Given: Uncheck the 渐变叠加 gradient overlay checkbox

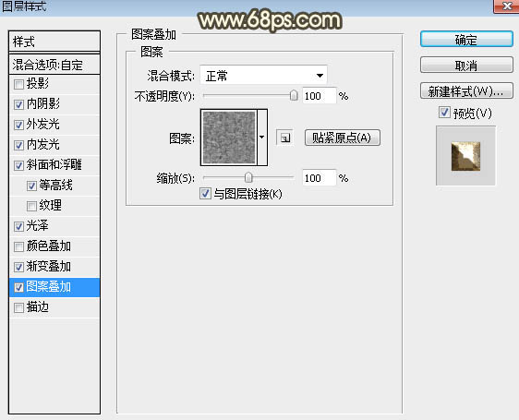Looking at the screenshot, I should coord(18,267).
